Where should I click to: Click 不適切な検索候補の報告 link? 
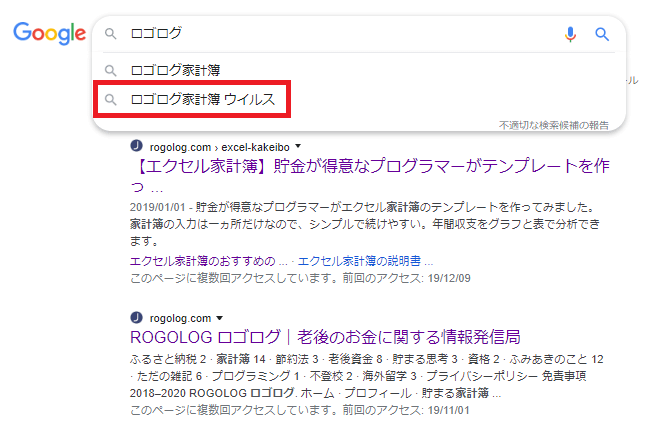pos(553,125)
